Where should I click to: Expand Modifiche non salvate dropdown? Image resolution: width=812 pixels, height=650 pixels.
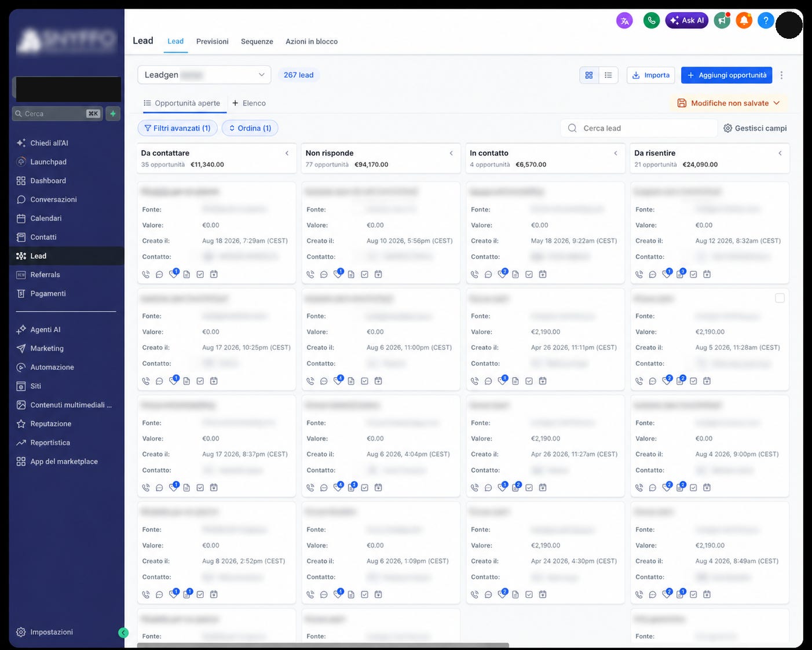click(729, 103)
